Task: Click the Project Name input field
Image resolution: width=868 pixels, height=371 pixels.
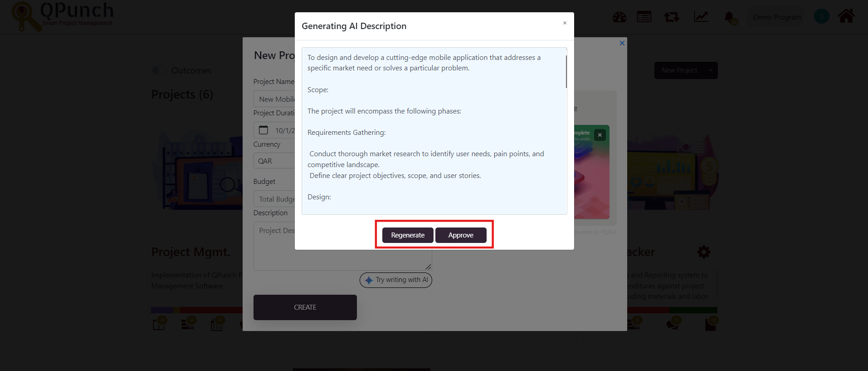Action: (x=274, y=99)
